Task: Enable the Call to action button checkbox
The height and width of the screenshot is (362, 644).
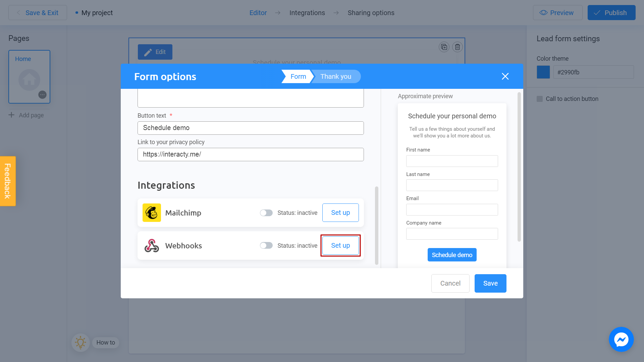Action: pyautogui.click(x=540, y=99)
